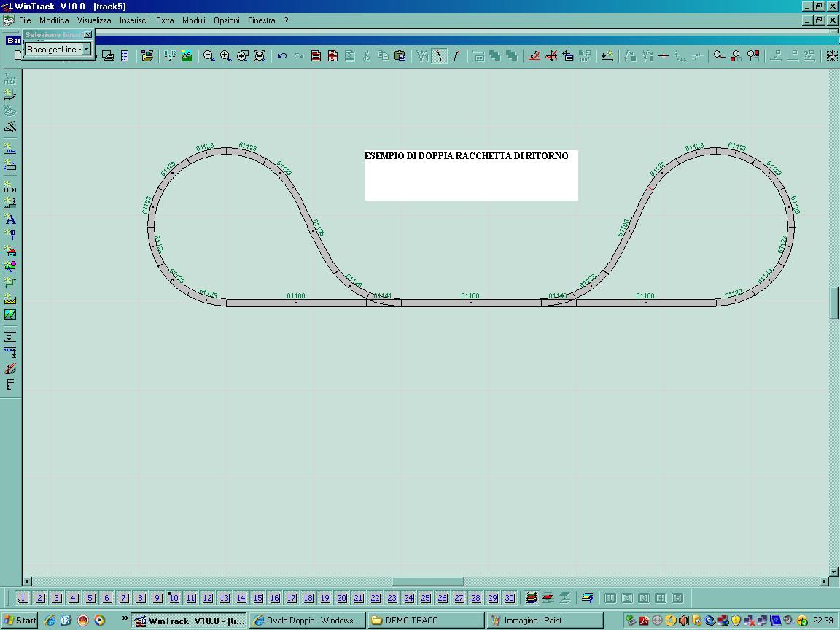840x630 pixels.
Task: Toggle layer 25 button
Action: (426, 598)
